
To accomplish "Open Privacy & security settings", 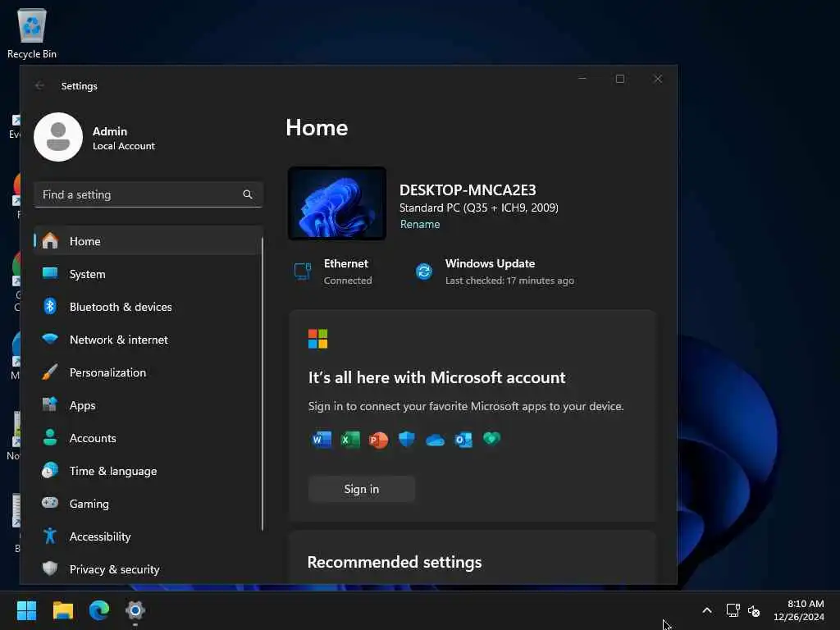I will [148, 569].
